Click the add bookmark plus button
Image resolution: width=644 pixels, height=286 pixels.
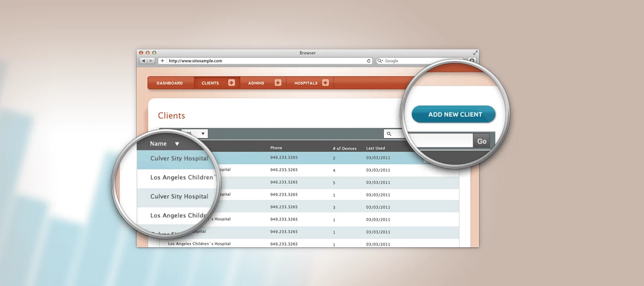162,61
